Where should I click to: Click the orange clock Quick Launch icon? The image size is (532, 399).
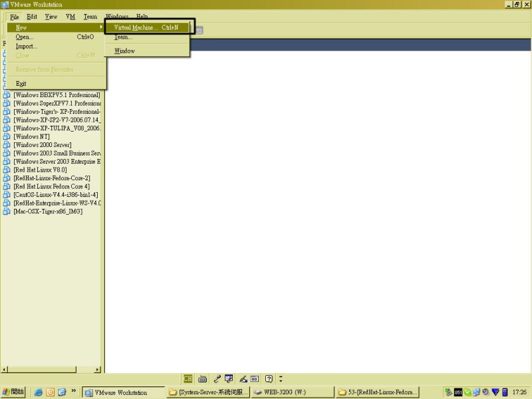tap(51, 392)
